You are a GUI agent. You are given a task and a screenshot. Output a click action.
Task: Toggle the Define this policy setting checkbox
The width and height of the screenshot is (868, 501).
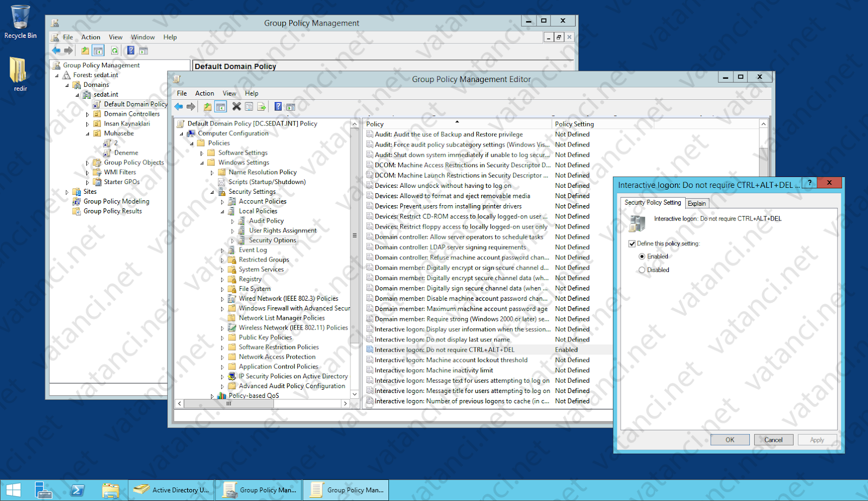pyautogui.click(x=632, y=244)
